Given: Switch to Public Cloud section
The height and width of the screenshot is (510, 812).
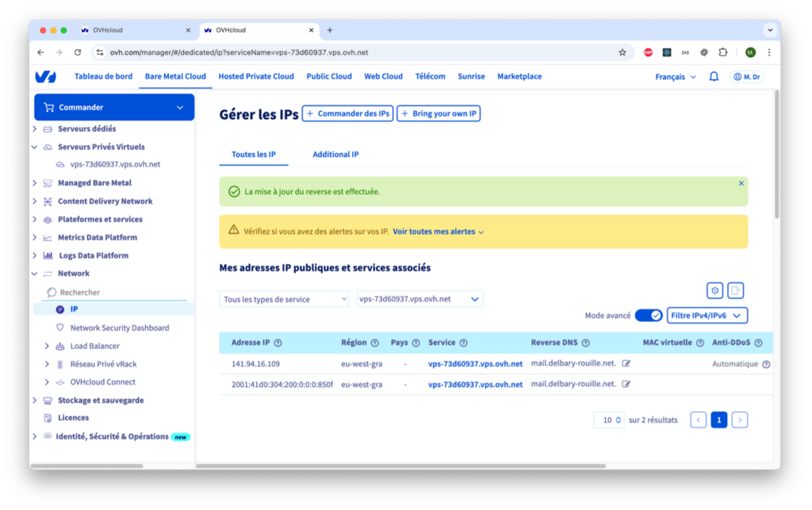Looking at the screenshot, I should [x=329, y=76].
